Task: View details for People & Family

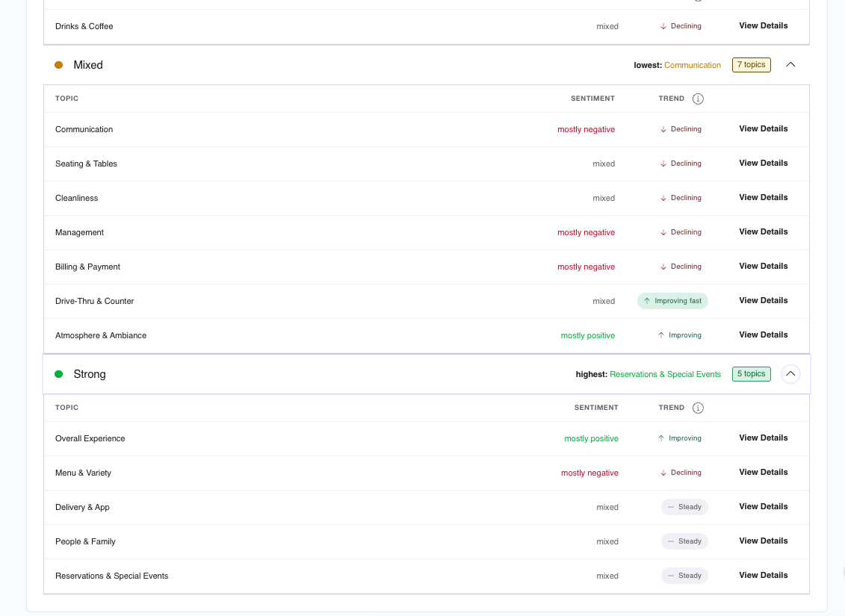Action: [x=763, y=541]
